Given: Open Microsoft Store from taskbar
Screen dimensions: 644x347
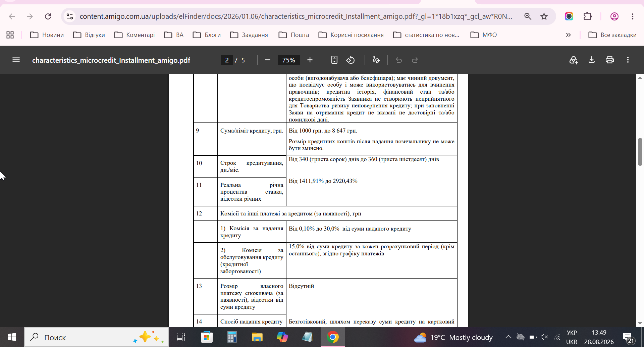Looking at the screenshot, I should point(207,337).
